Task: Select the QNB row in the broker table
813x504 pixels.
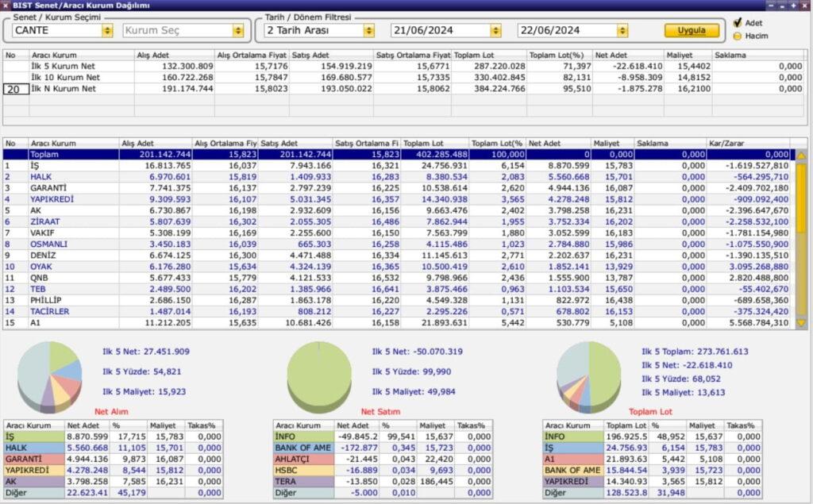Action: (x=399, y=279)
